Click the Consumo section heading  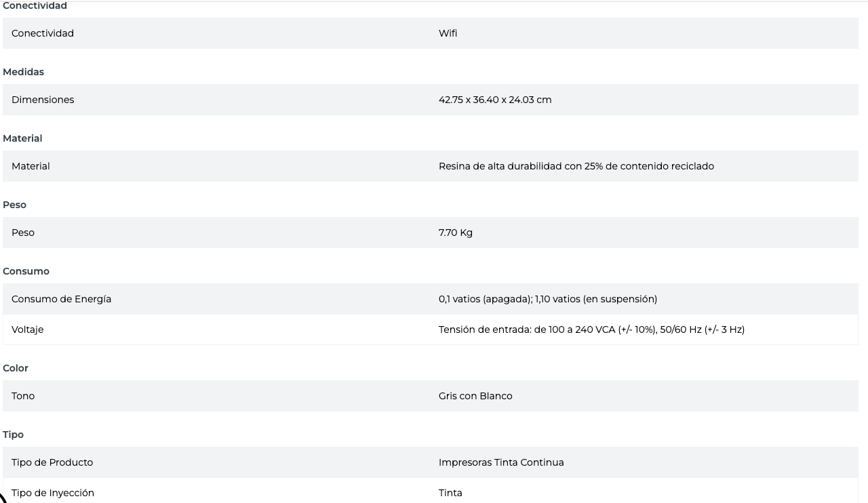click(26, 271)
